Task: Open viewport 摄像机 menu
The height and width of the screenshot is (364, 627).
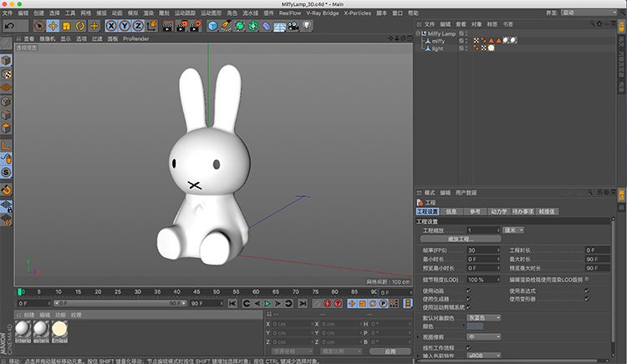Action: tap(47, 38)
